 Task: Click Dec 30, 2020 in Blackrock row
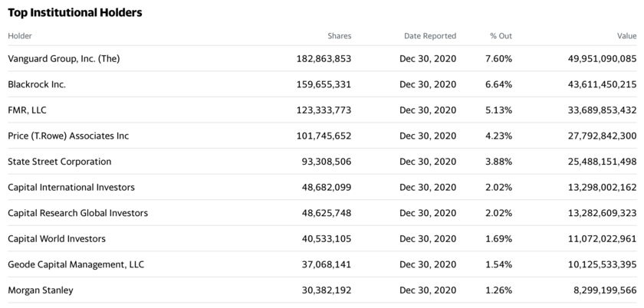[x=428, y=84]
